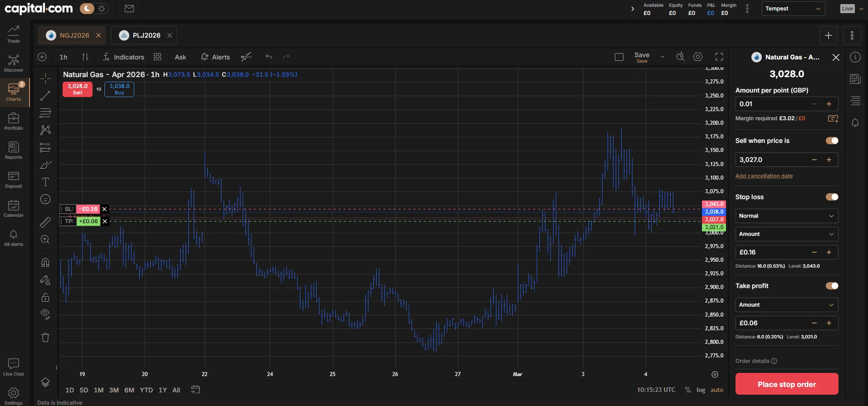
Task: Select the text annotation tool
Action: pyautogui.click(x=45, y=182)
